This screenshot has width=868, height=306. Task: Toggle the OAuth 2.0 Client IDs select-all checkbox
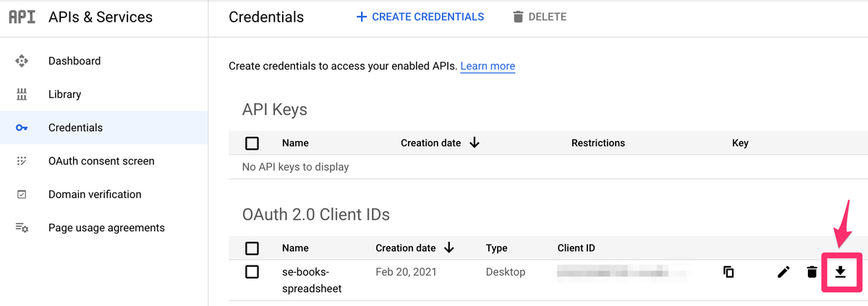[252, 248]
